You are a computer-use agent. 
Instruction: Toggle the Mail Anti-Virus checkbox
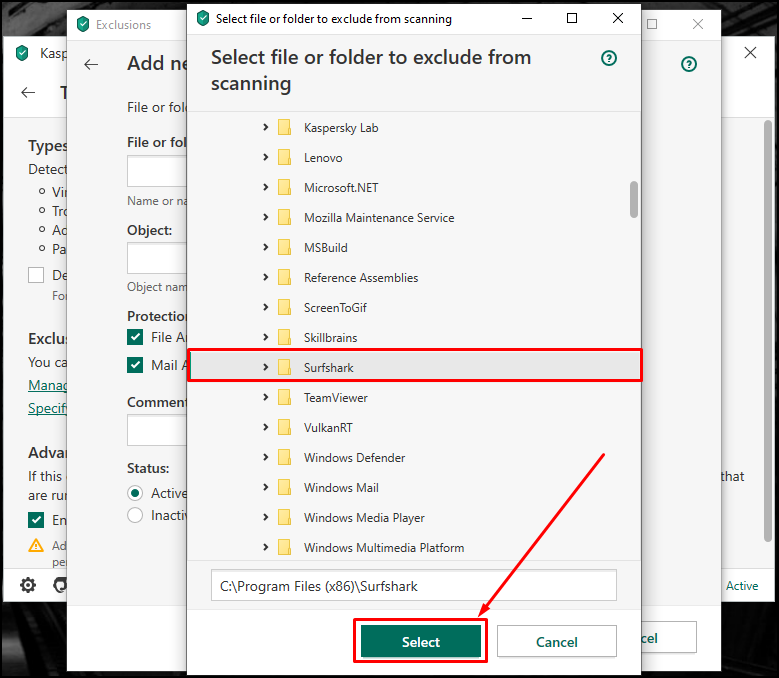point(135,365)
